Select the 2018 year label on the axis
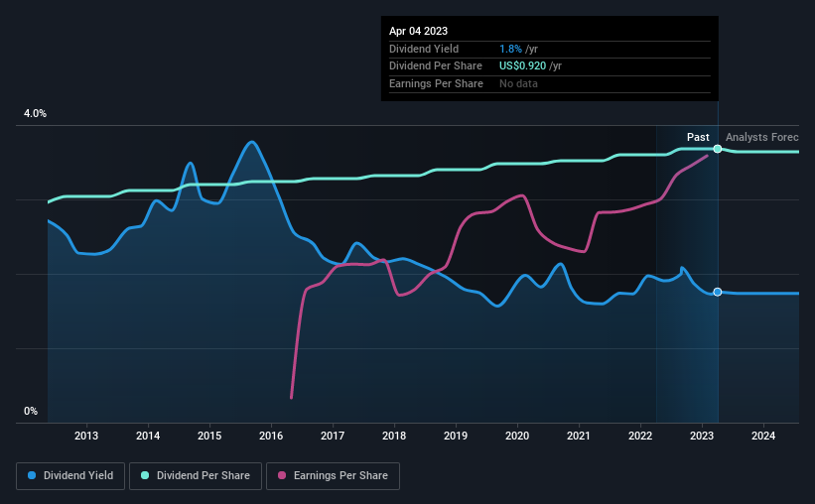The height and width of the screenshot is (504, 815). pos(394,436)
